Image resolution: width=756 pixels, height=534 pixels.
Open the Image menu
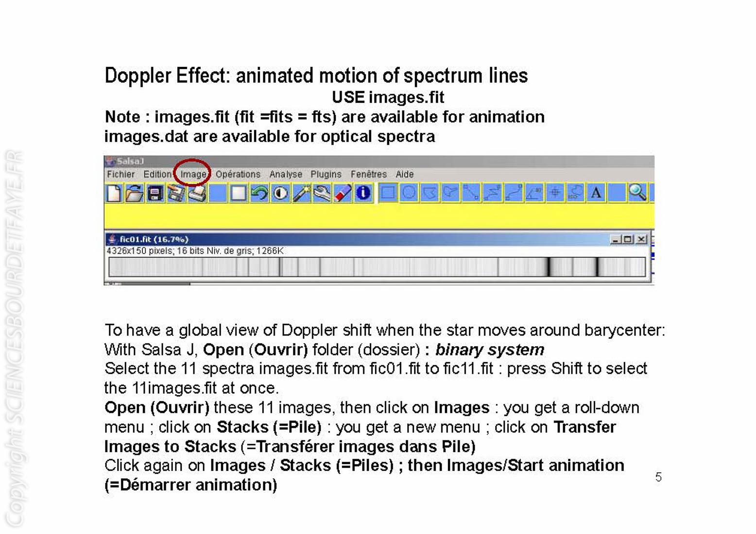tap(193, 174)
